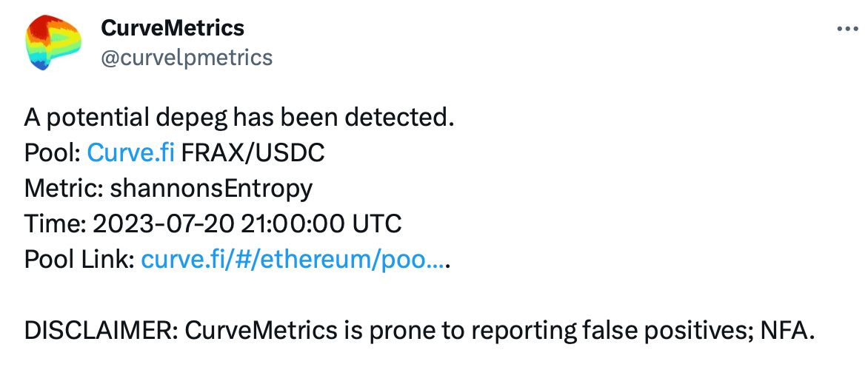
Task: Click the CurveMetrics display name
Action: point(172,27)
